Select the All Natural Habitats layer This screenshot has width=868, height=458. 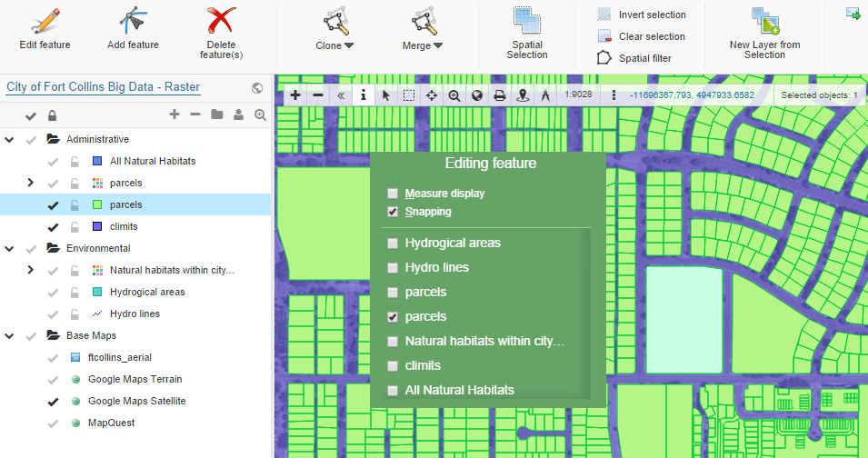click(x=153, y=161)
